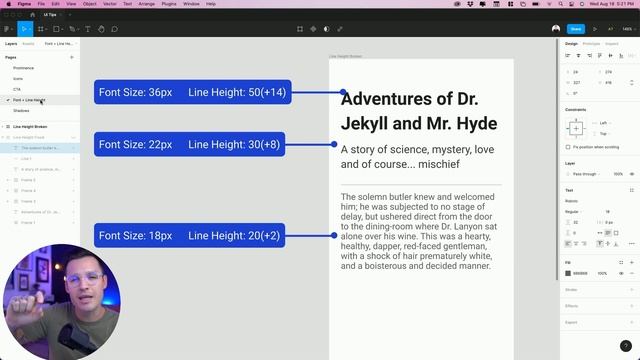The width and height of the screenshot is (640, 360).
Task: Add a new page with plus icon
Action: click(x=72, y=58)
